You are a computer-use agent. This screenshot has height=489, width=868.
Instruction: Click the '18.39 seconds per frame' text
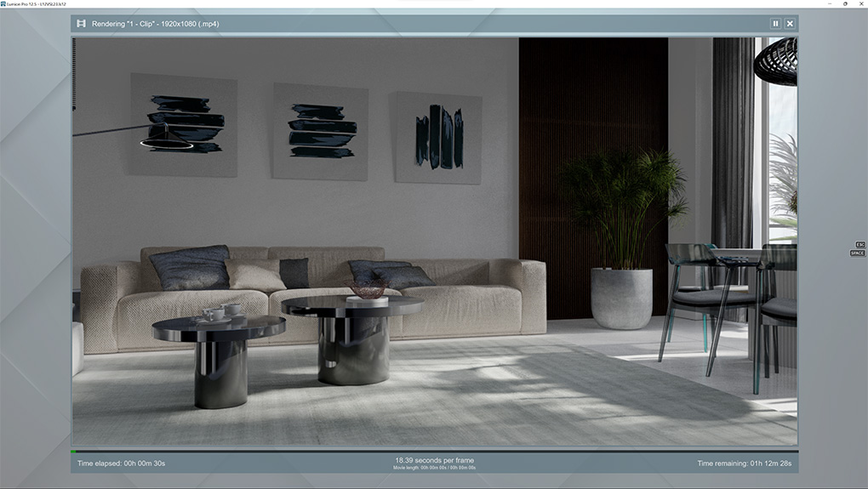(434, 460)
